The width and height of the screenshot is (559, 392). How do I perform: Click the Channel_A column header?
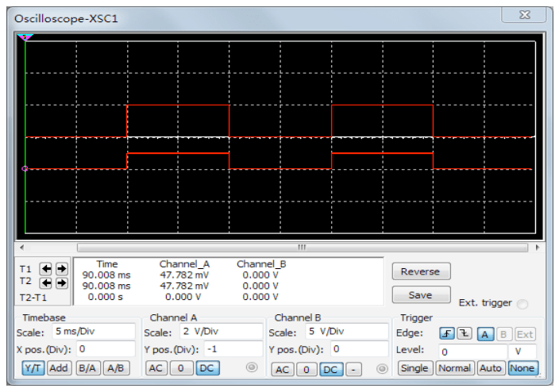[x=184, y=264]
